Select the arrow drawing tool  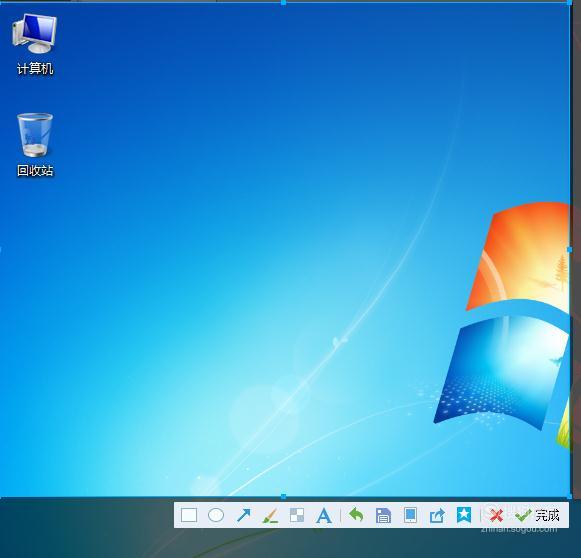coord(243,515)
